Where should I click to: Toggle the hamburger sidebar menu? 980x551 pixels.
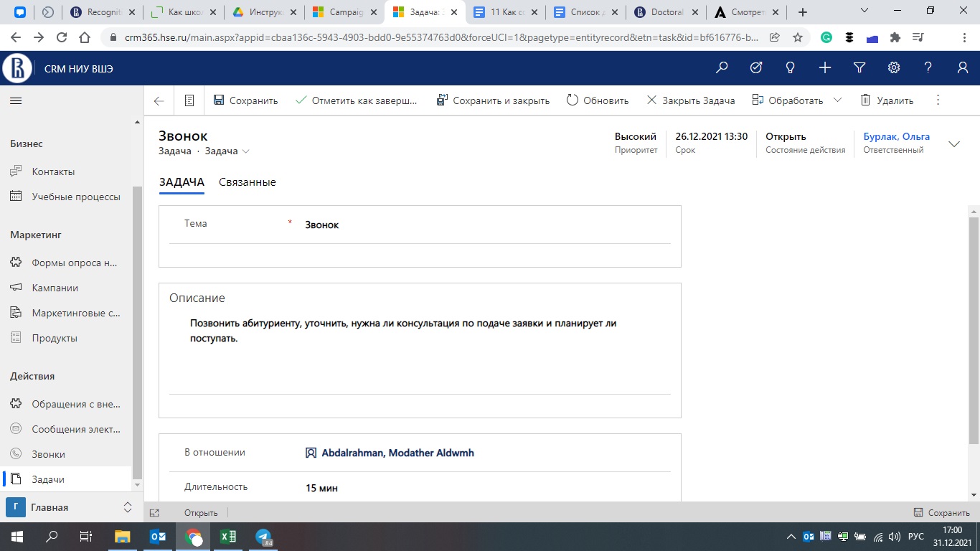click(x=16, y=101)
